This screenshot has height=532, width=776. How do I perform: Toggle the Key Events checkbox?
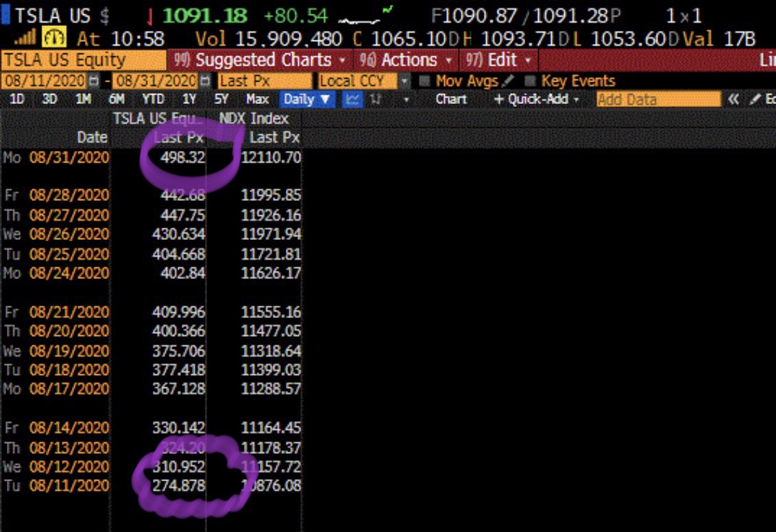[x=529, y=81]
